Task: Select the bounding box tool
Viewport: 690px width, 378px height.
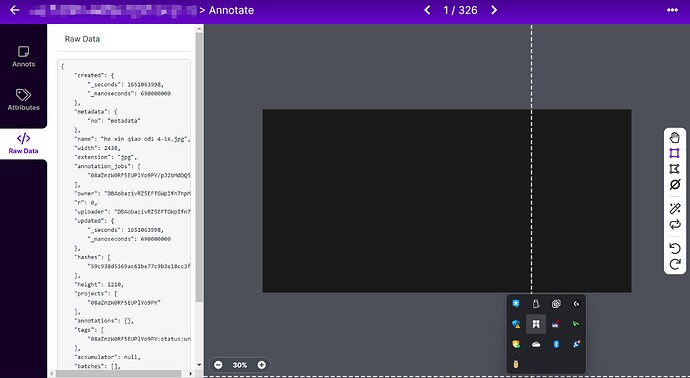Action: [675, 153]
